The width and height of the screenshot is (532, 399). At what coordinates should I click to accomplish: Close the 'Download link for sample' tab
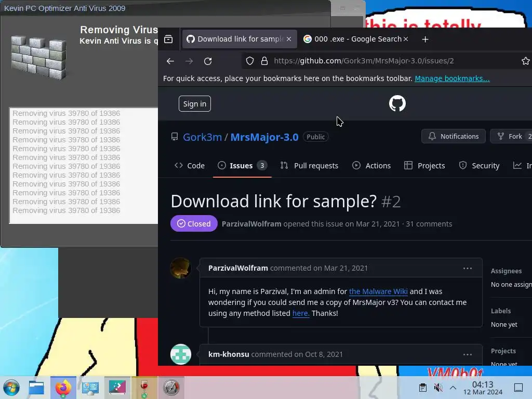pyautogui.click(x=289, y=39)
